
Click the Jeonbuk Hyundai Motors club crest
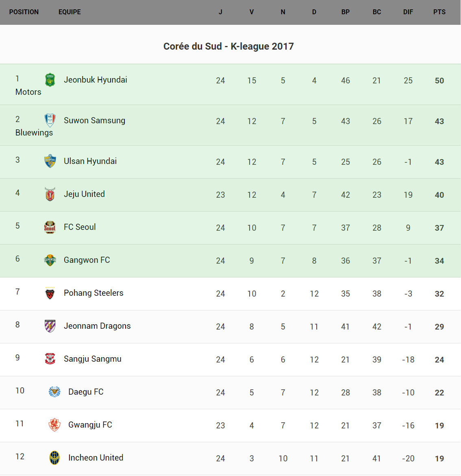(50, 80)
